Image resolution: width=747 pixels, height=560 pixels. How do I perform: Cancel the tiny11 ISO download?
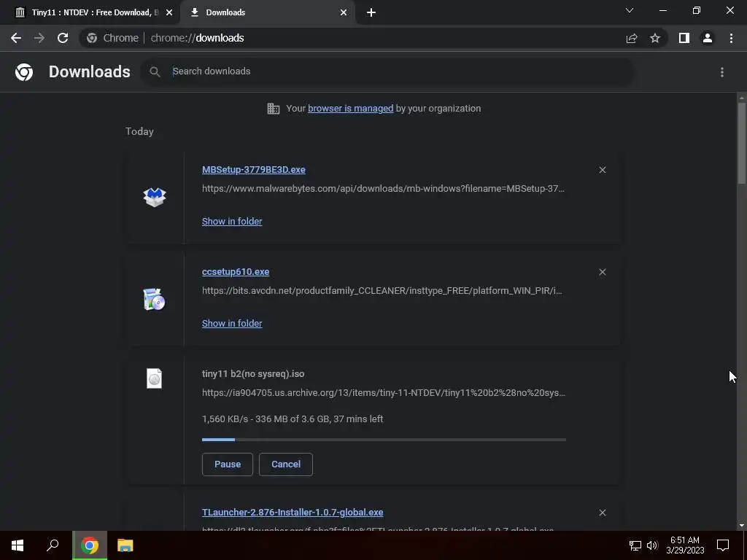click(x=286, y=464)
